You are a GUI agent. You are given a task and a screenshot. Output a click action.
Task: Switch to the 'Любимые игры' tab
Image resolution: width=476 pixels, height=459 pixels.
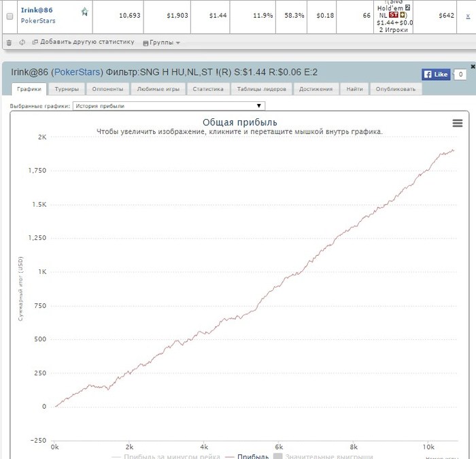158,89
